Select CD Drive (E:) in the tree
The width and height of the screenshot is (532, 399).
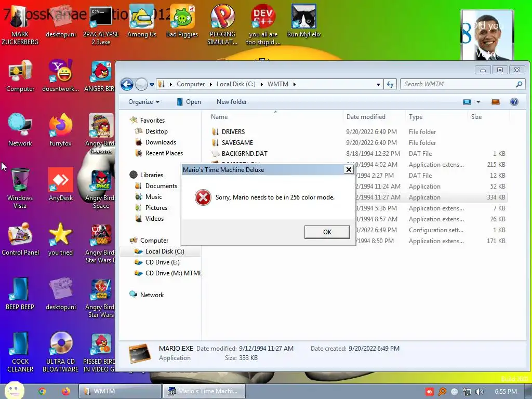(162, 262)
